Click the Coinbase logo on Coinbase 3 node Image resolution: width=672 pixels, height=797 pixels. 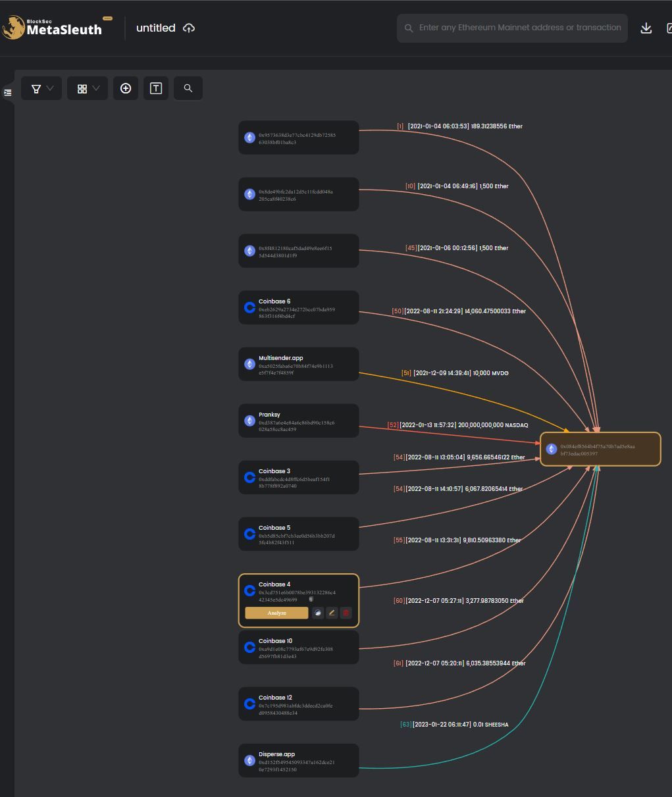click(249, 477)
